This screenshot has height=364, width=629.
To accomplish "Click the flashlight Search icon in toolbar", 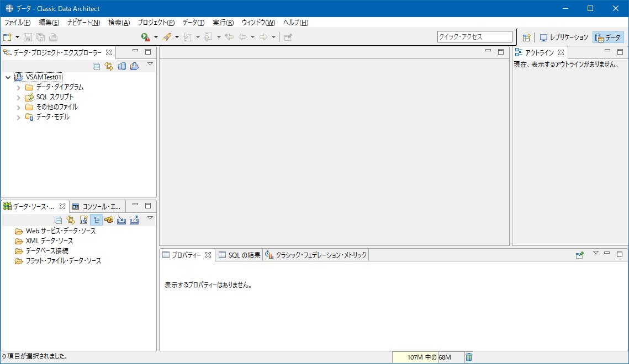I will [167, 38].
